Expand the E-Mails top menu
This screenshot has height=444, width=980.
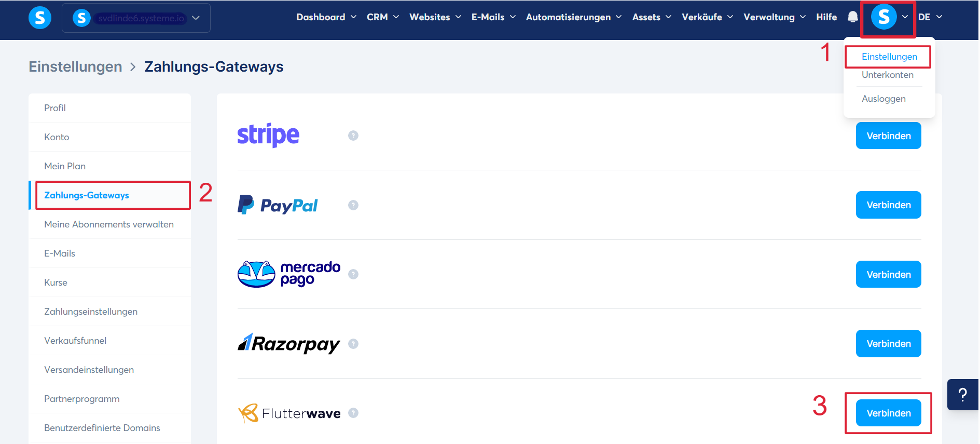coord(493,17)
